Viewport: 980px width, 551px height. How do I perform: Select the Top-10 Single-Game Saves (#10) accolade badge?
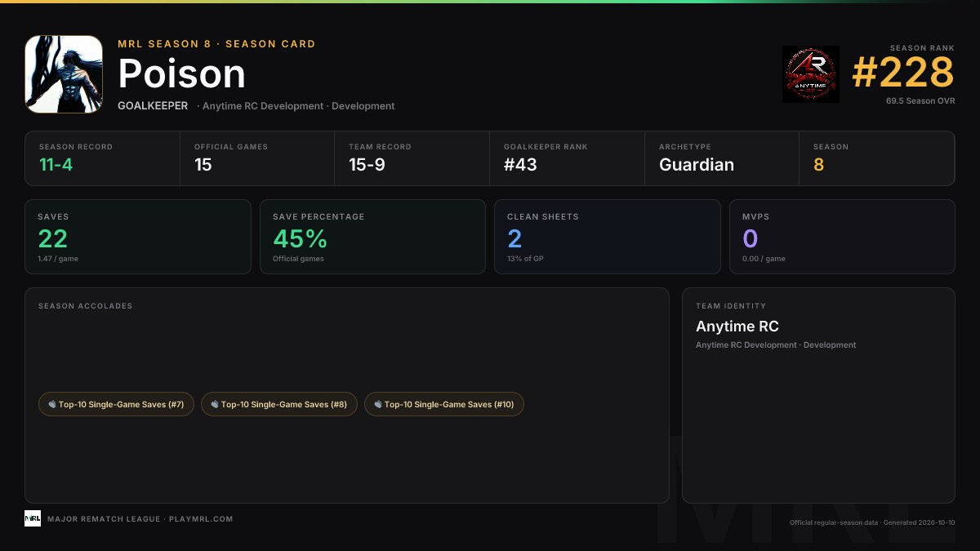(x=444, y=404)
